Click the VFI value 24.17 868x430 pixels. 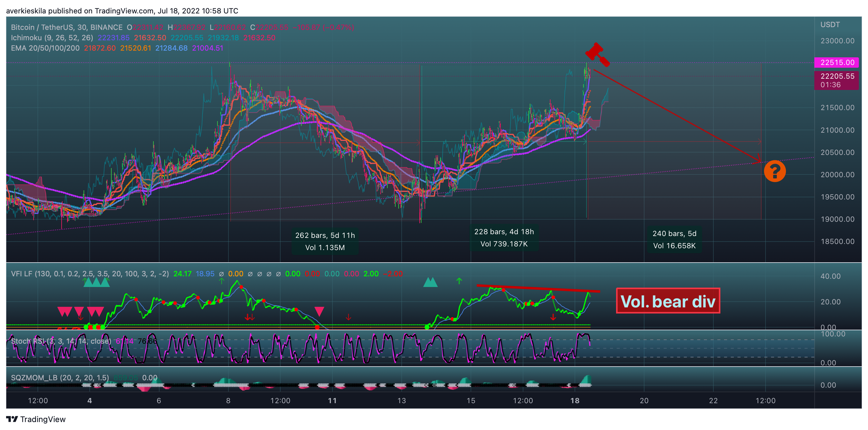pos(182,274)
